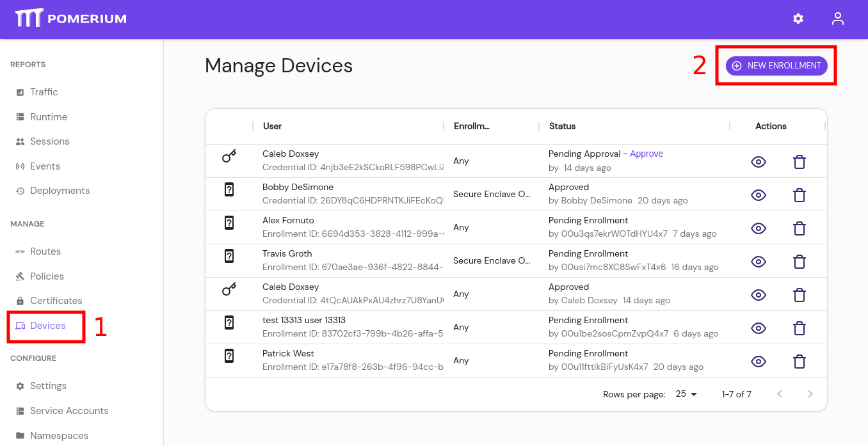
Task: View details for test 13313 user's device
Action: [x=759, y=328]
